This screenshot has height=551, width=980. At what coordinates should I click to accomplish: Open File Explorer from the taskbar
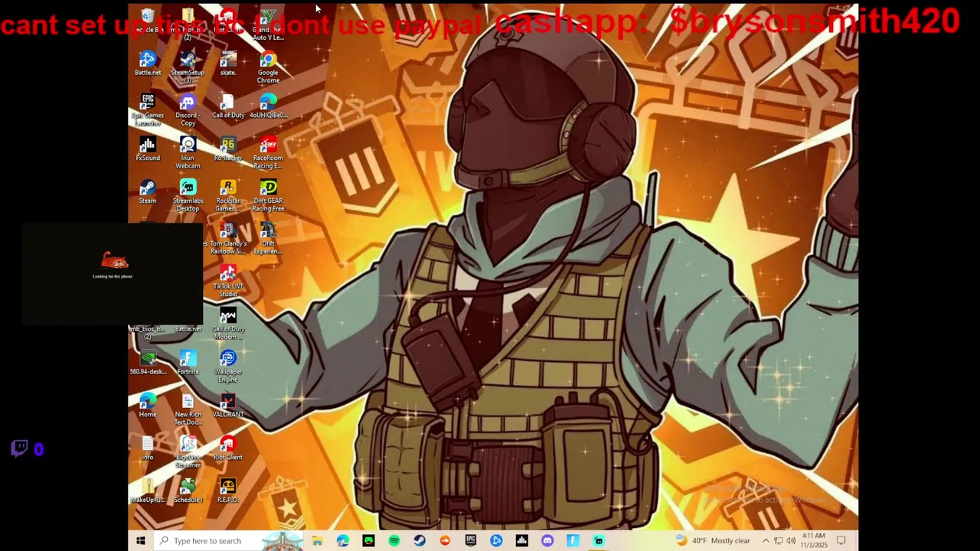tap(317, 541)
